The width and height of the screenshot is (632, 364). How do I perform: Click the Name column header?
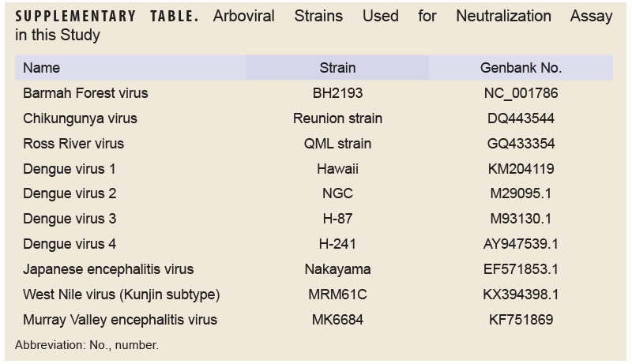pyautogui.click(x=41, y=68)
